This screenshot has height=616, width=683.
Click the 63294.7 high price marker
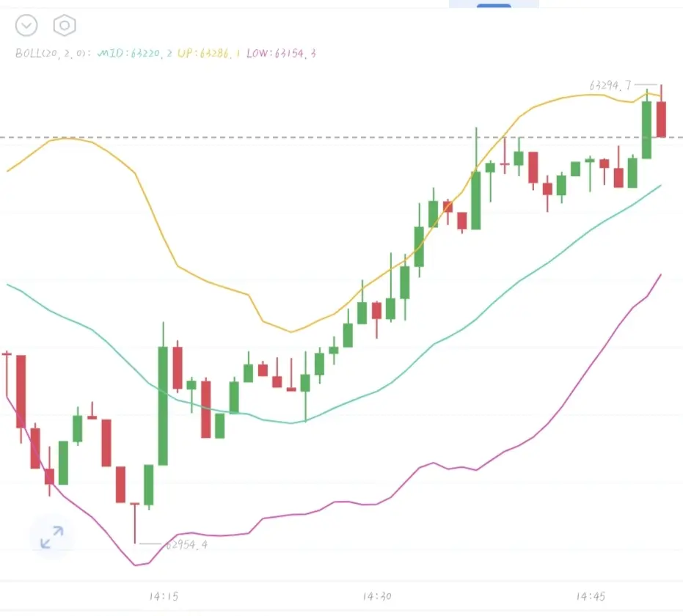point(610,85)
